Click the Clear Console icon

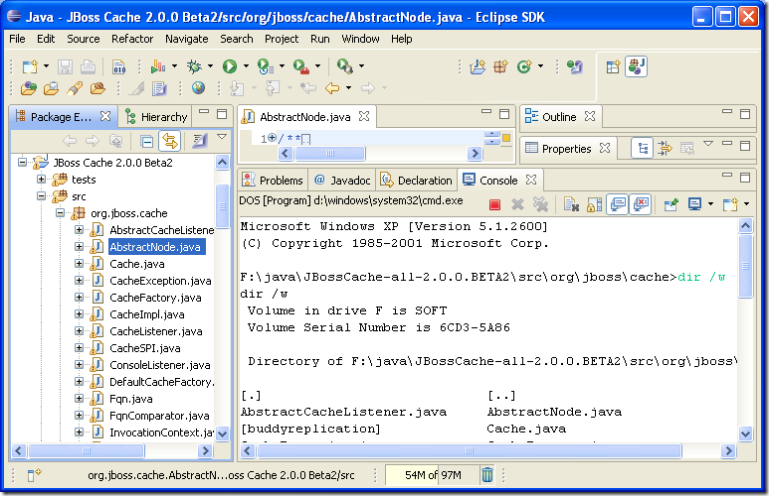(x=571, y=204)
